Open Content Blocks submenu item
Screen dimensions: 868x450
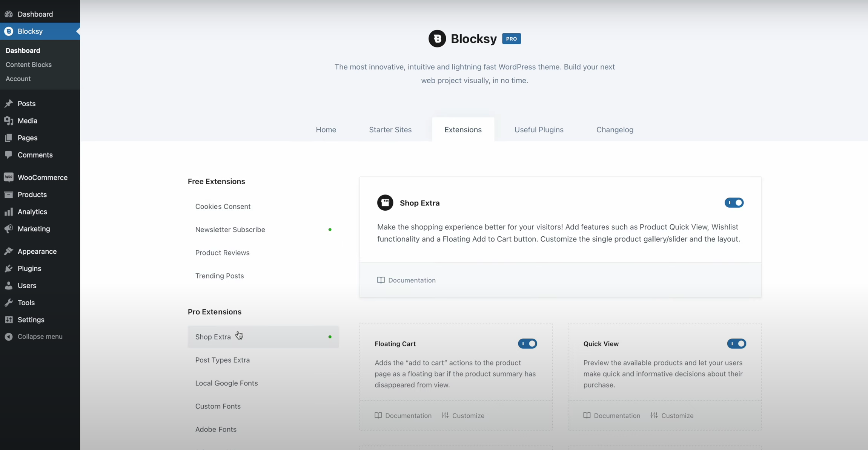[29, 64]
